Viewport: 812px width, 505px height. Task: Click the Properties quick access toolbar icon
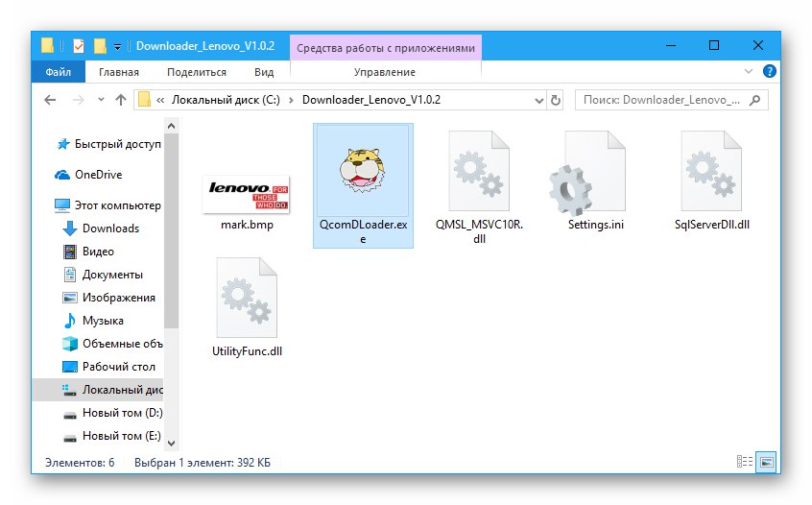coord(78,46)
